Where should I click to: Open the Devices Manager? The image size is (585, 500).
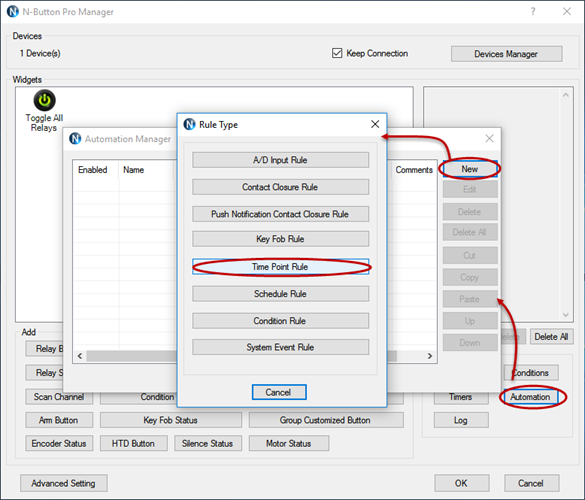coord(506,54)
